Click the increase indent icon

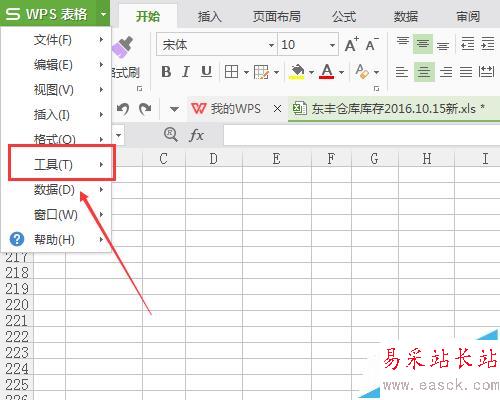[488, 44]
